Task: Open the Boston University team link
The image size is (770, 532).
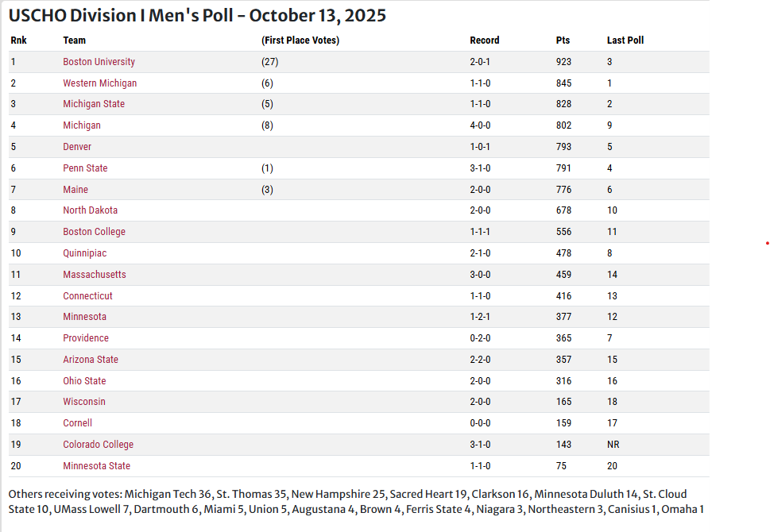Action: tap(99, 62)
